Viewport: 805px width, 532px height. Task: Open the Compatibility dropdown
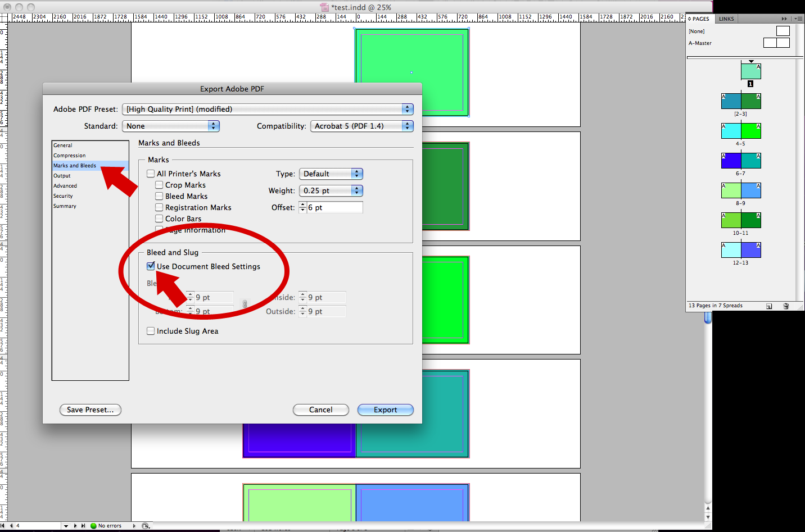362,126
